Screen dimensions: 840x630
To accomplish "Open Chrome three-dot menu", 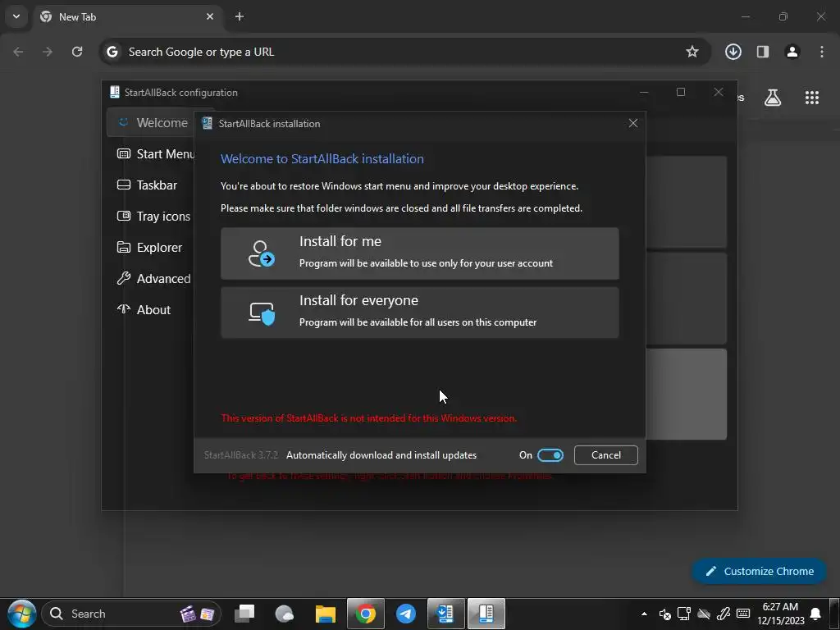I will (822, 52).
